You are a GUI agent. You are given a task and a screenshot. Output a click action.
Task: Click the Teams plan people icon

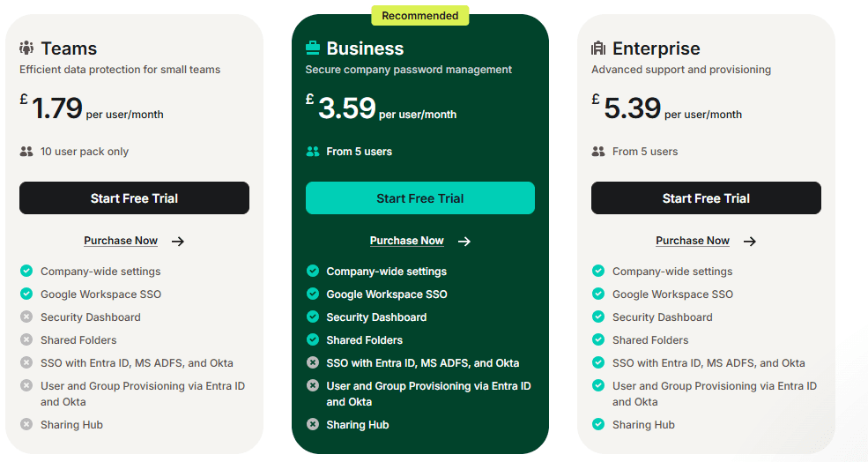pos(26,48)
